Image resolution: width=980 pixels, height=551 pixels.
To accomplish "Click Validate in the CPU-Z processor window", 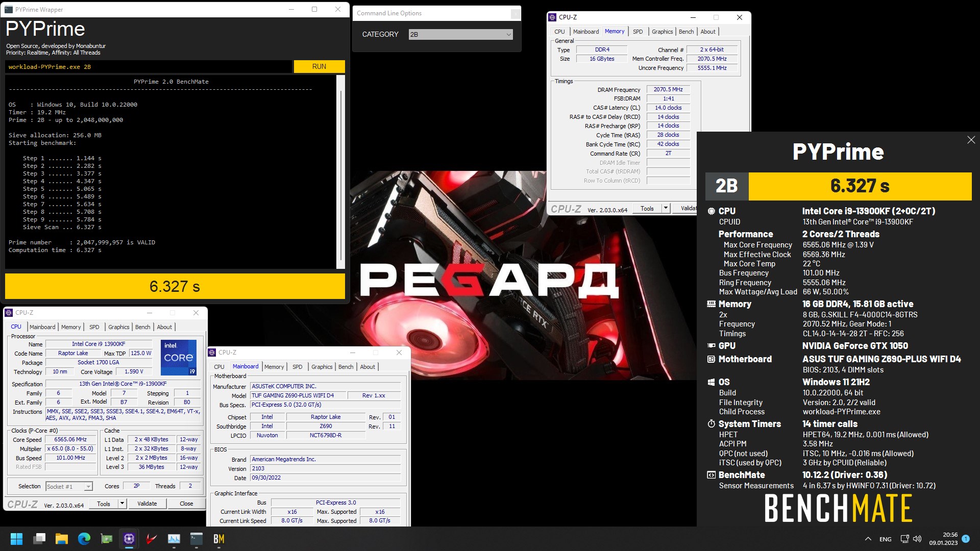I will tap(147, 504).
